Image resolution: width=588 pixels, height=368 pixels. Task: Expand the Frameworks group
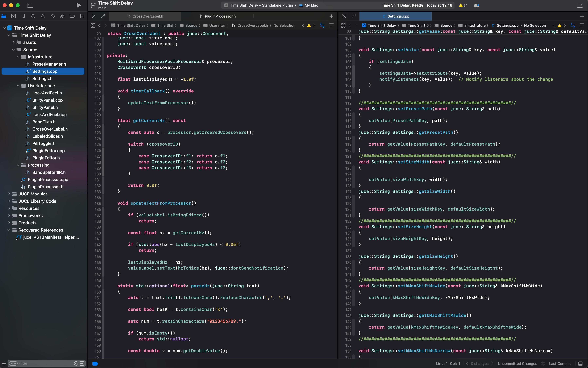[x=9, y=216]
